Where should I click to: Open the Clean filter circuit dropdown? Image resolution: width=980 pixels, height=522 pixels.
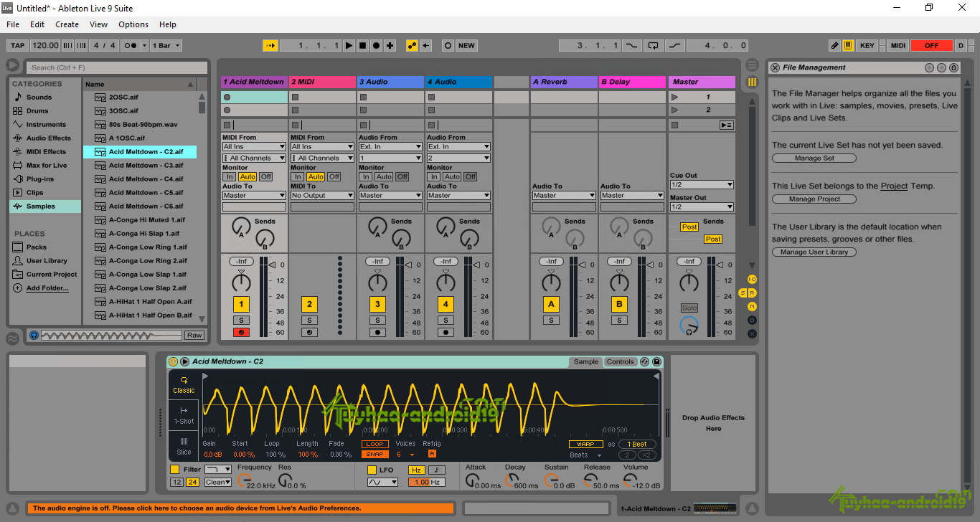click(218, 483)
